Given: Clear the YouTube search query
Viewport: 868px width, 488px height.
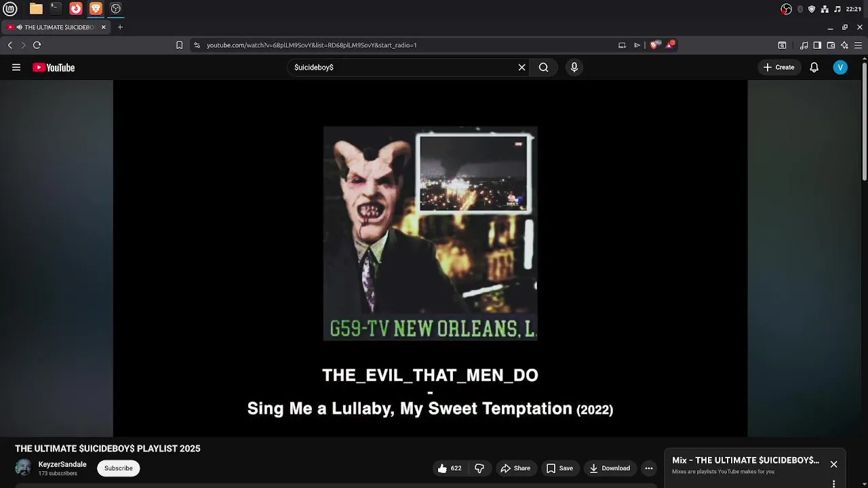Looking at the screenshot, I should 521,67.
